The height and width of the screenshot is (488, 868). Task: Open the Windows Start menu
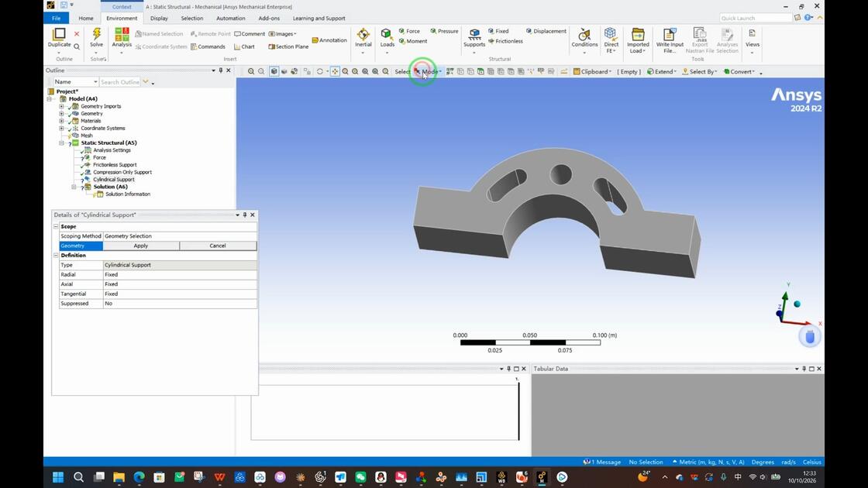coord(57,477)
